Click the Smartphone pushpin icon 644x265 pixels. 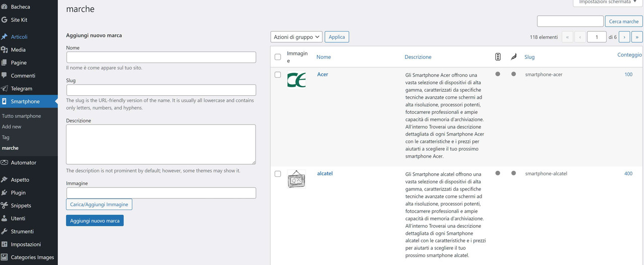click(5, 101)
